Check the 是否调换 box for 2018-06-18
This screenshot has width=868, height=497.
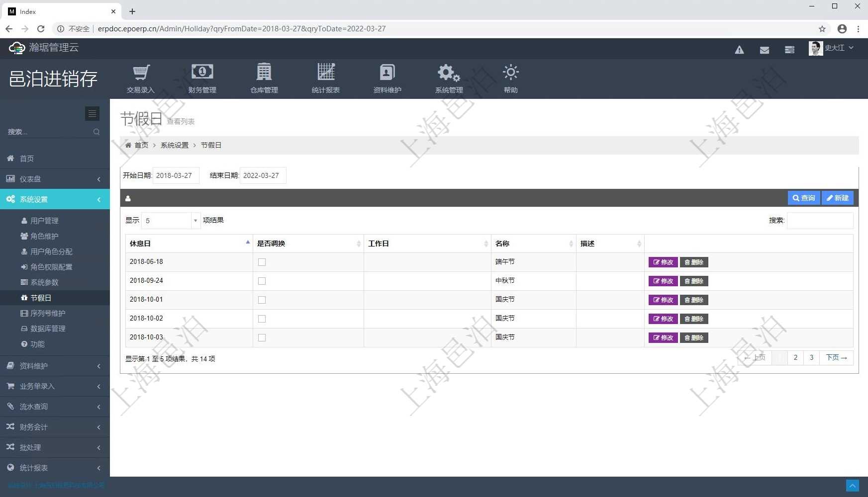click(x=262, y=262)
